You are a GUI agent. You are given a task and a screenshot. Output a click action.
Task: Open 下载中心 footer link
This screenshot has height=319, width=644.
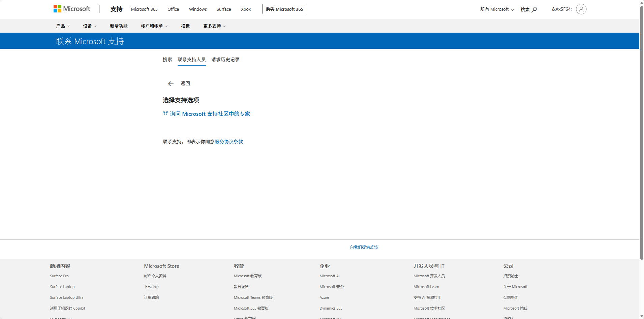151,287
